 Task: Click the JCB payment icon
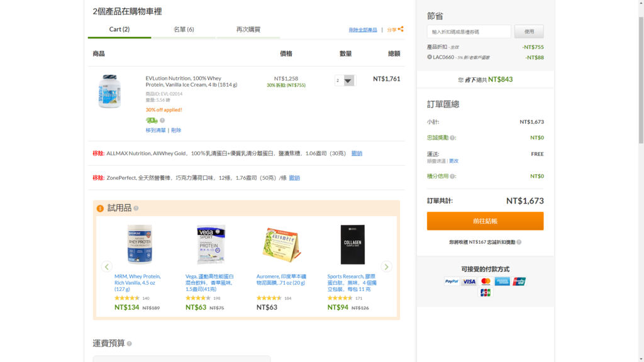pyautogui.click(x=486, y=293)
